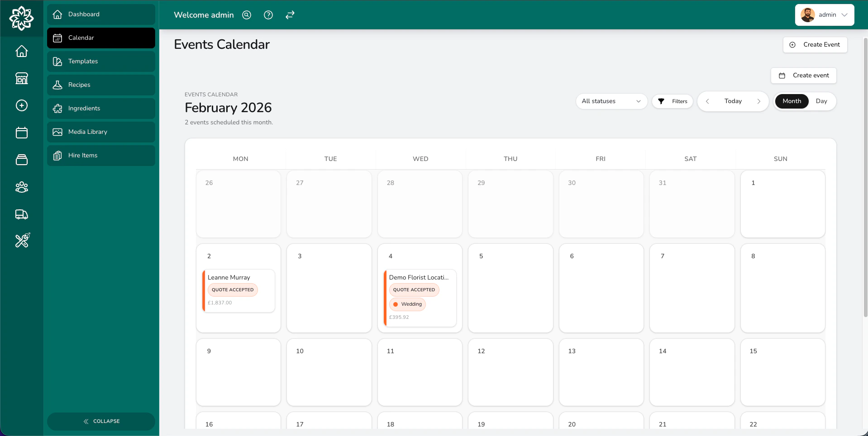Click the swap arrows icon in the top bar

[x=290, y=15]
